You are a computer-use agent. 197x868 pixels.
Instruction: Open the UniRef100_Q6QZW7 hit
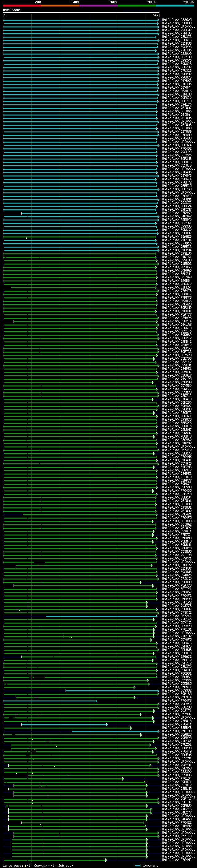[177, 67]
